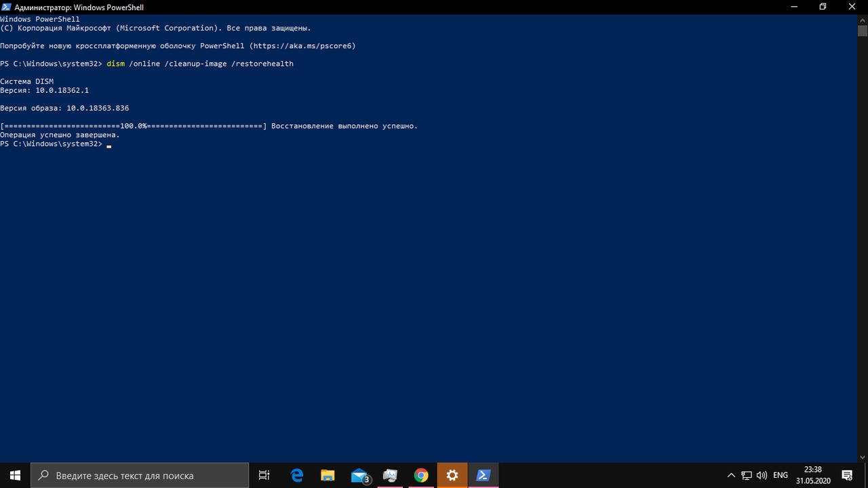
Task: Click the scrollbar up arrow
Action: (x=862, y=20)
